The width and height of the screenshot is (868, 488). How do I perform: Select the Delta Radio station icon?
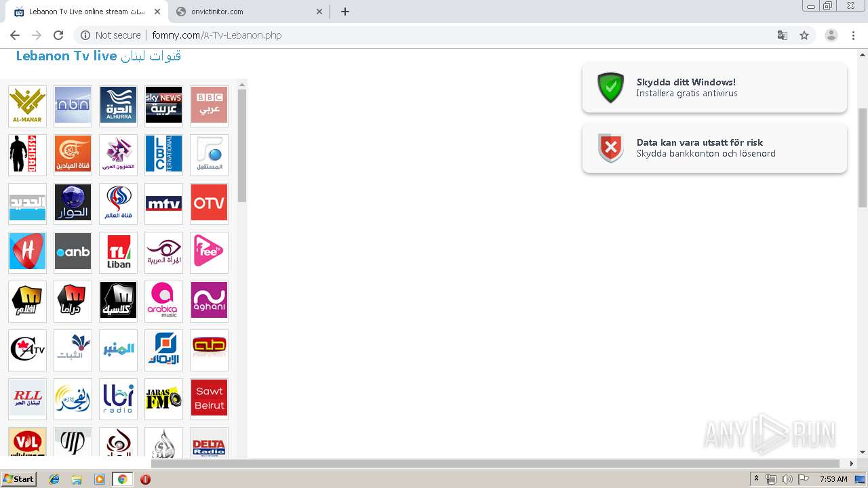(x=209, y=443)
